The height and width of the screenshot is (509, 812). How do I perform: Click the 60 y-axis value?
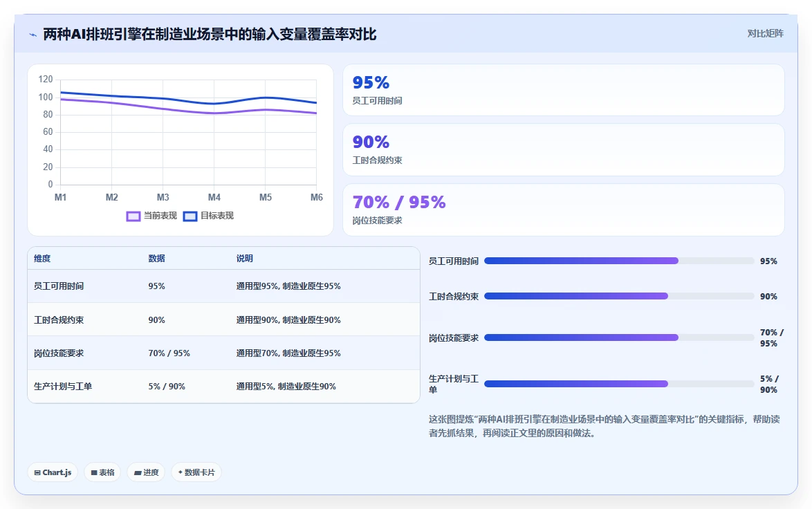pos(48,132)
